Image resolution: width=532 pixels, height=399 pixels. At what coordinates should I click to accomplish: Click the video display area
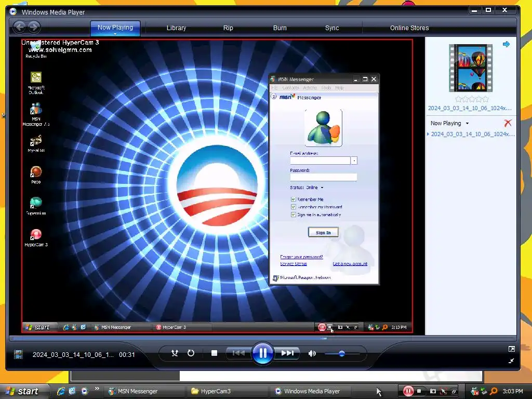[x=217, y=186]
